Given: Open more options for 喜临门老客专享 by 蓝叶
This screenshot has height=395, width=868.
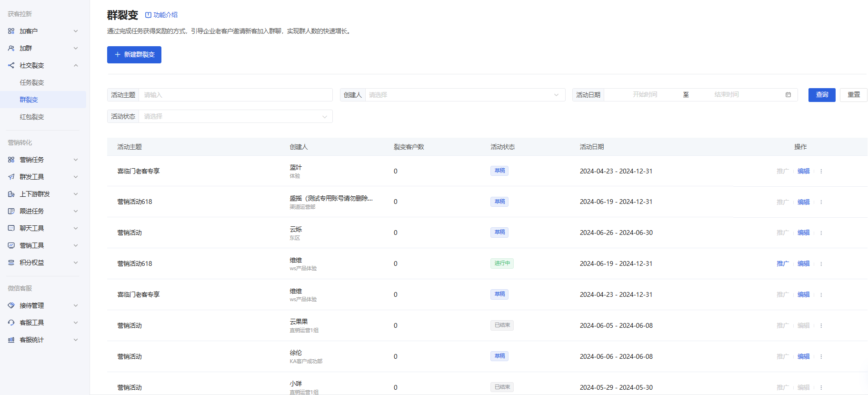Looking at the screenshot, I should [x=821, y=171].
